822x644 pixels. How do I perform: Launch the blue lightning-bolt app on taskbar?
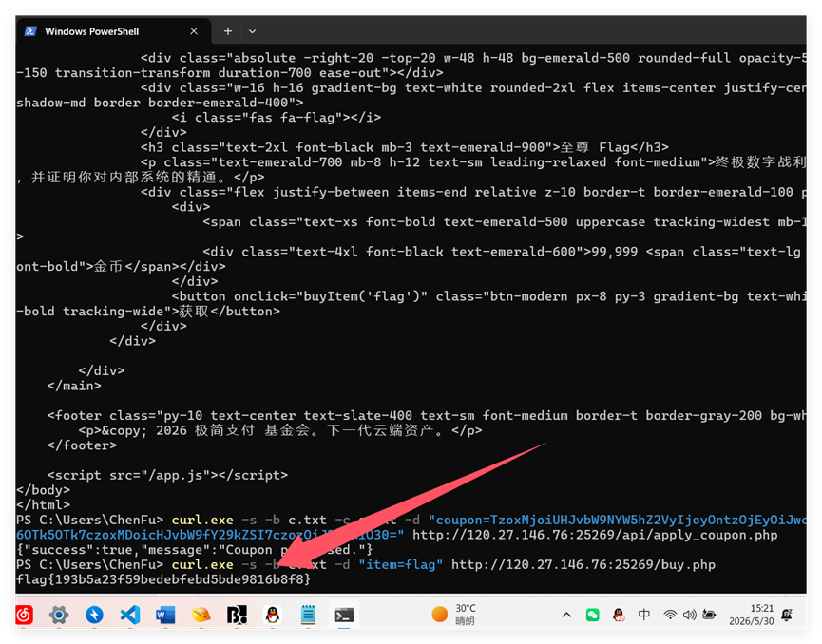coord(94,615)
